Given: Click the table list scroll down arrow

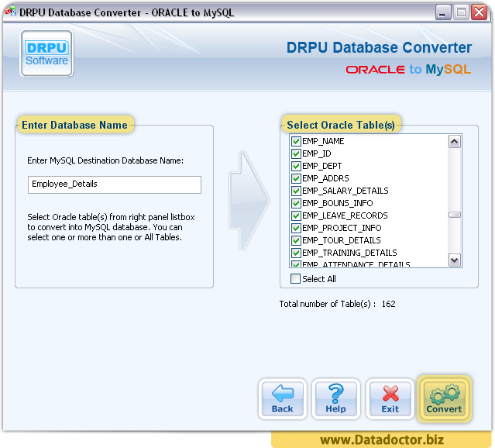Looking at the screenshot, I should (454, 260).
